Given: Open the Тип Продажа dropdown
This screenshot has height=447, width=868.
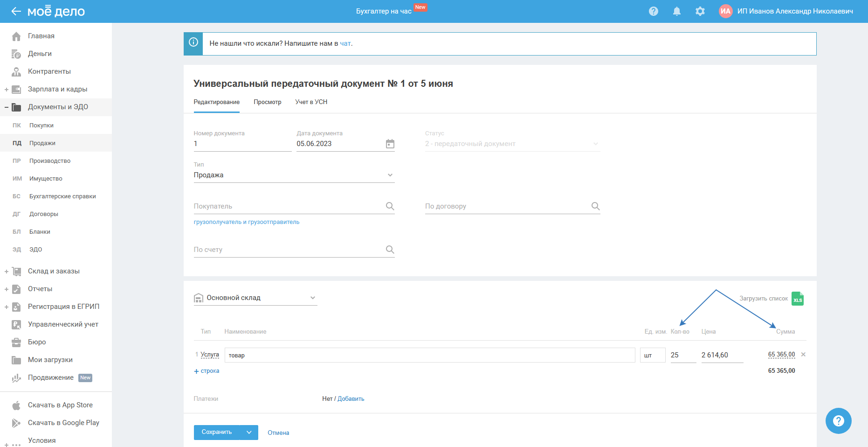Looking at the screenshot, I should point(294,175).
